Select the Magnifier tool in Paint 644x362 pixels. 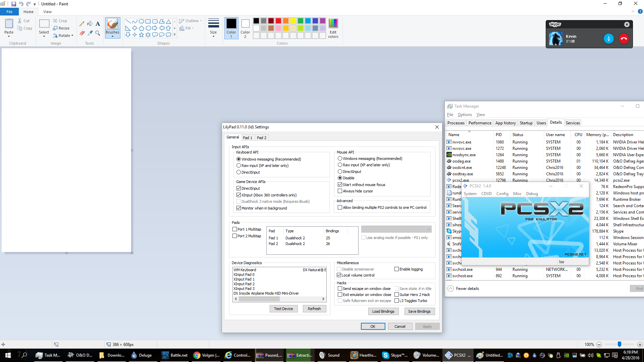pyautogui.click(x=98, y=33)
